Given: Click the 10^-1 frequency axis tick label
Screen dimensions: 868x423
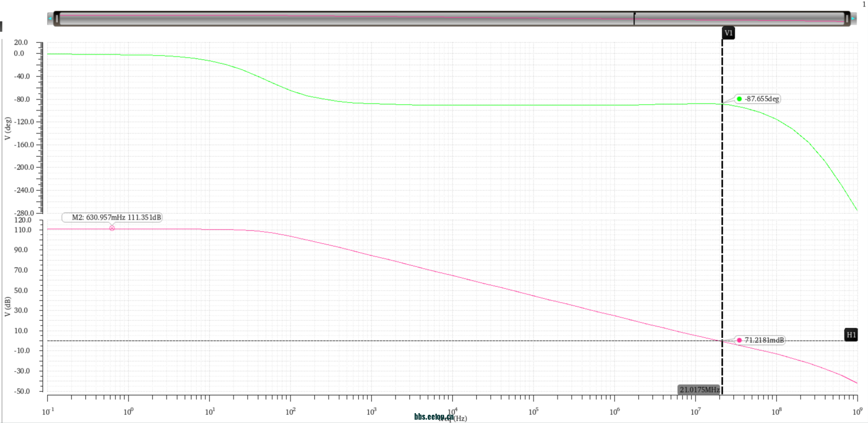Looking at the screenshot, I should (x=48, y=411).
